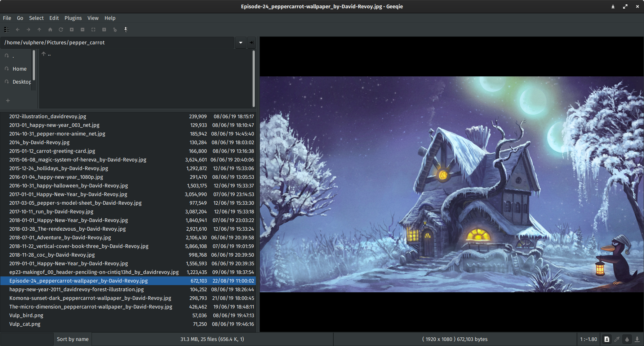Click the snowy cottage image preview
Screen dimensions: 644x346
452,184
